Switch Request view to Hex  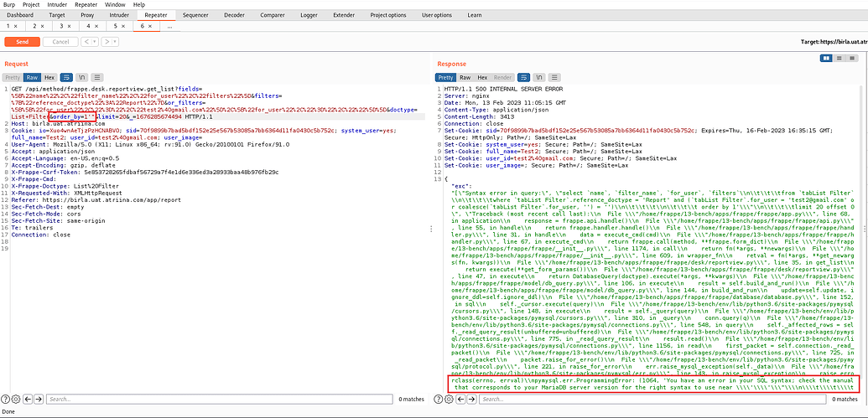click(49, 77)
